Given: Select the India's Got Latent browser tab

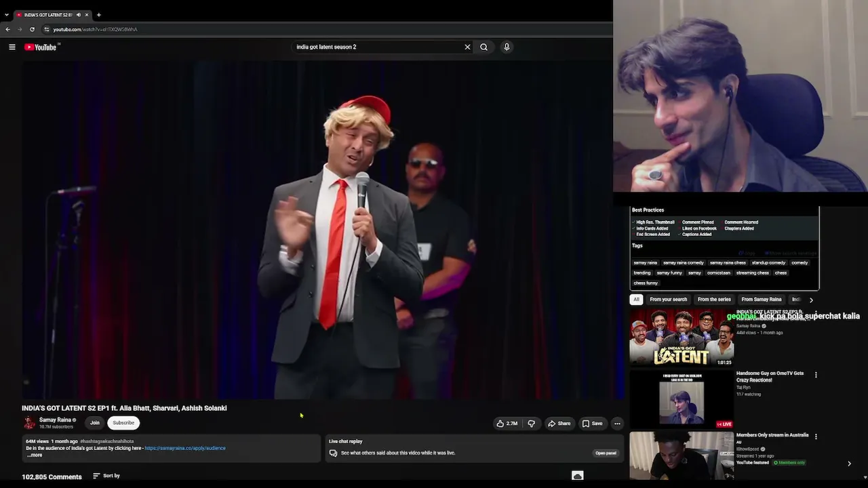Looking at the screenshot, I should pyautogui.click(x=49, y=15).
